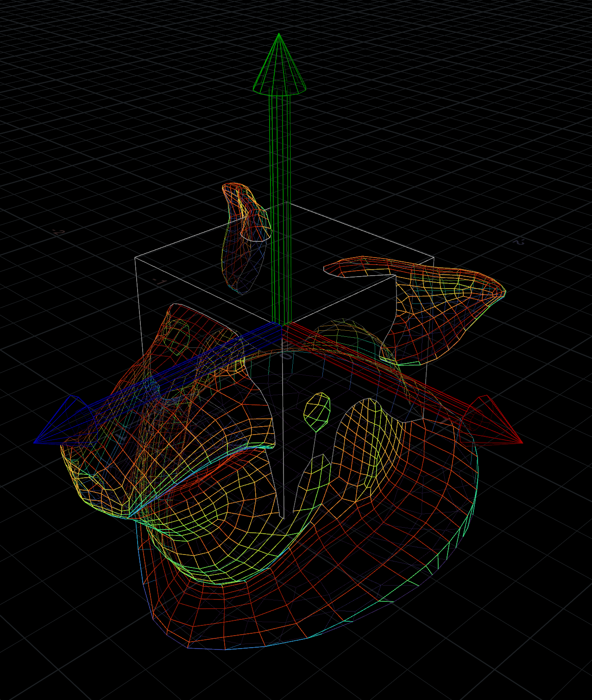Click the "2" grid label on the right

(519, 242)
